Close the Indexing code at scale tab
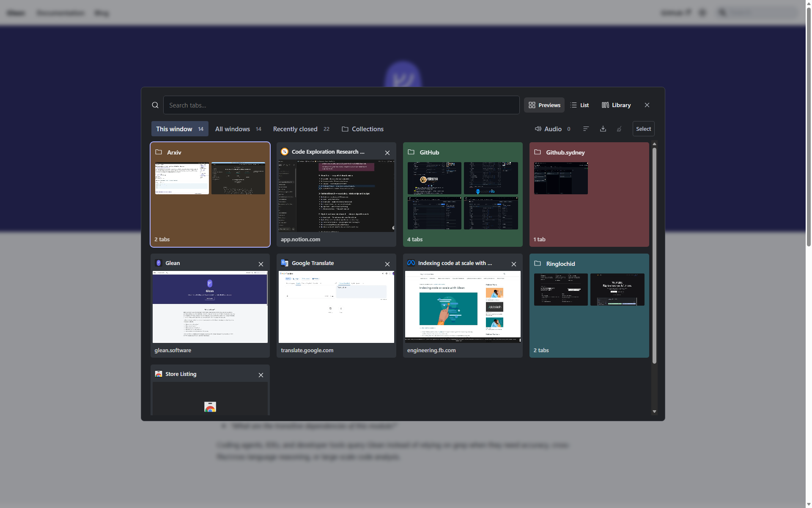Image resolution: width=812 pixels, height=508 pixels. point(514,264)
